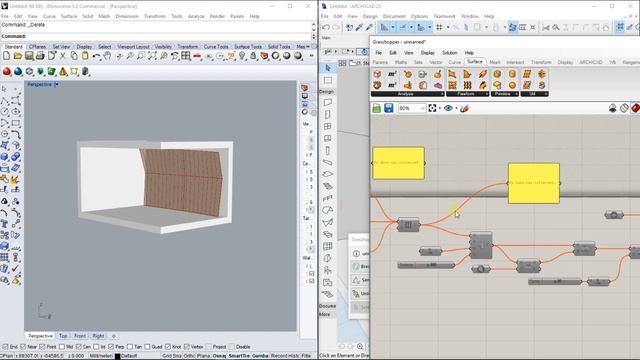Open dropdown arrow next to Grasshopper preview eye
Screen dimensions: 640x360
coord(456,108)
